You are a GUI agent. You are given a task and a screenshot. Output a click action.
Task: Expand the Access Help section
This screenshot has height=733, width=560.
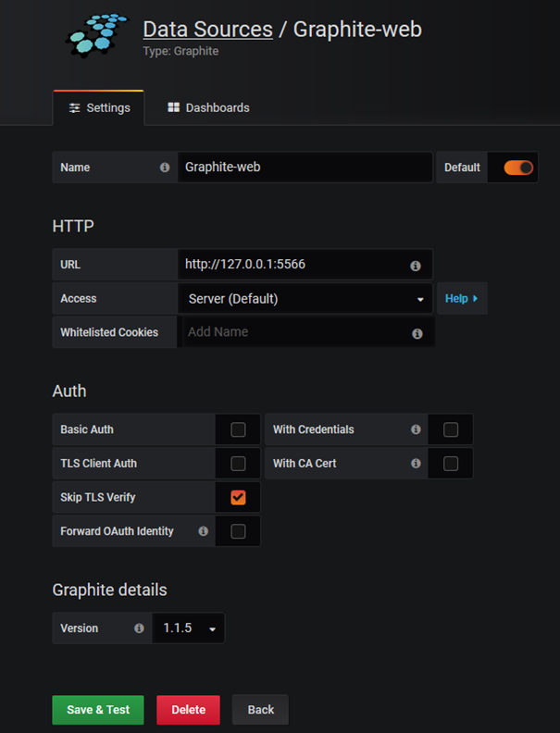[x=462, y=298]
